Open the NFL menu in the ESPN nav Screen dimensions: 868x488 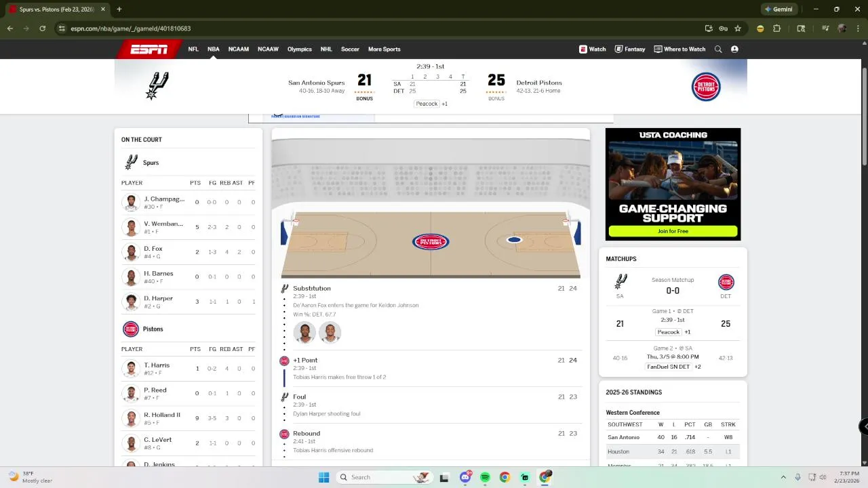pos(193,49)
